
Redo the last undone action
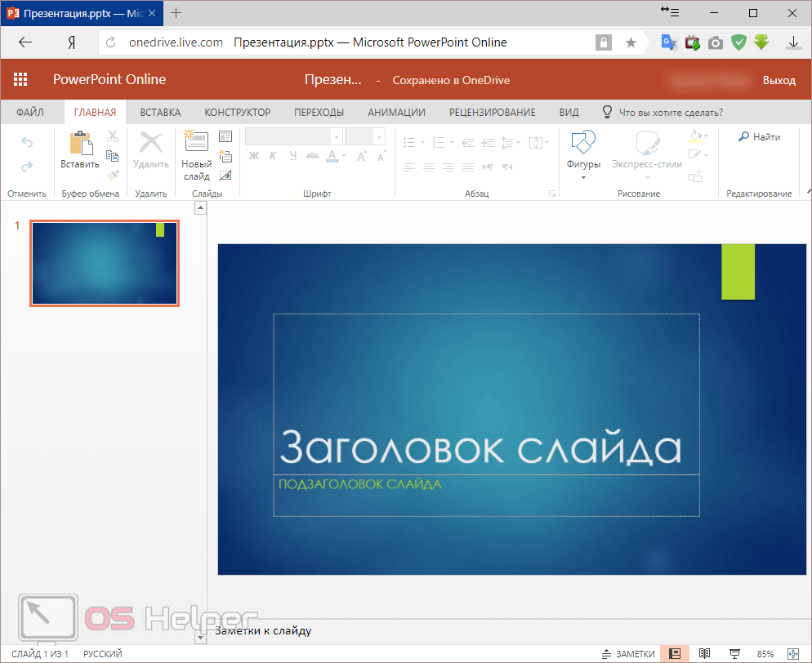pyautogui.click(x=27, y=166)
